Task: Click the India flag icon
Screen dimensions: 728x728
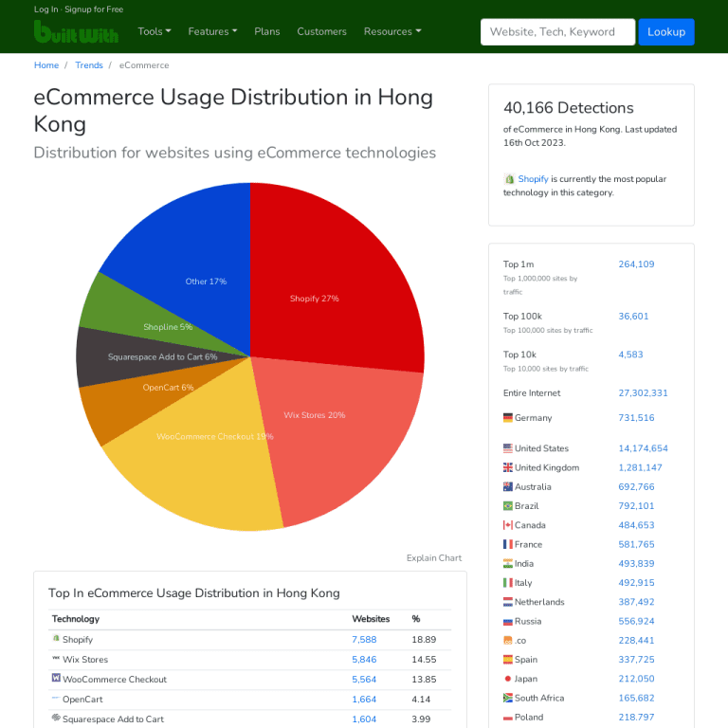Action: pos(507,564)
